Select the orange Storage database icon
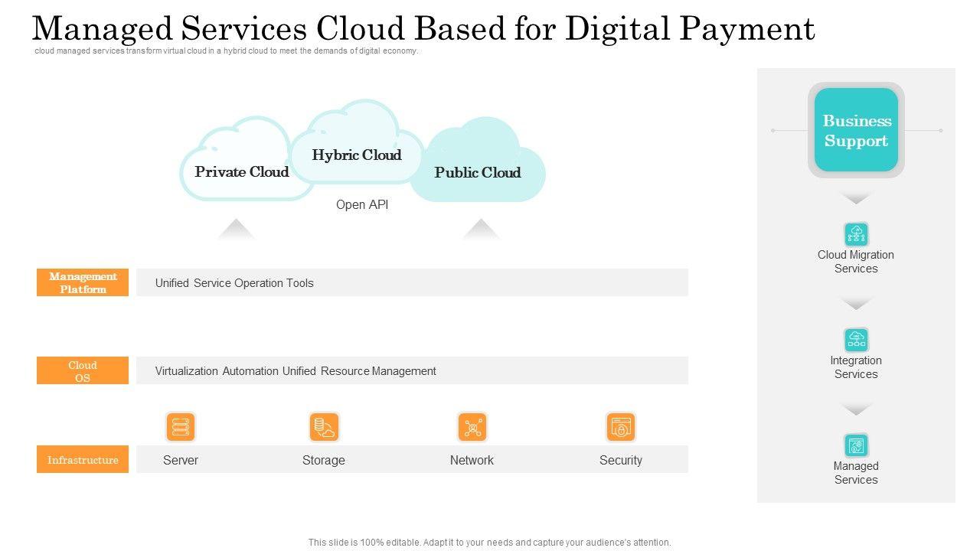The width and height of the screenshot is (980, 551). point(324,427)
